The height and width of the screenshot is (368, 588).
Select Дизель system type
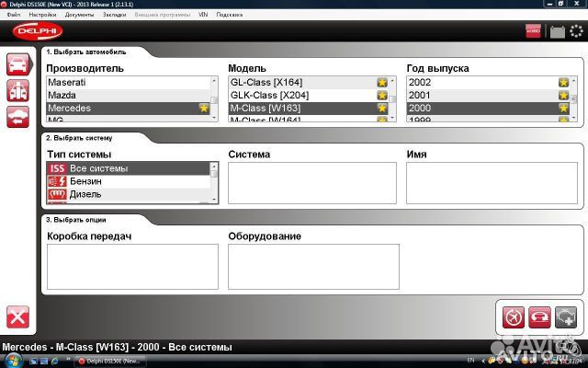coord(129,194)
